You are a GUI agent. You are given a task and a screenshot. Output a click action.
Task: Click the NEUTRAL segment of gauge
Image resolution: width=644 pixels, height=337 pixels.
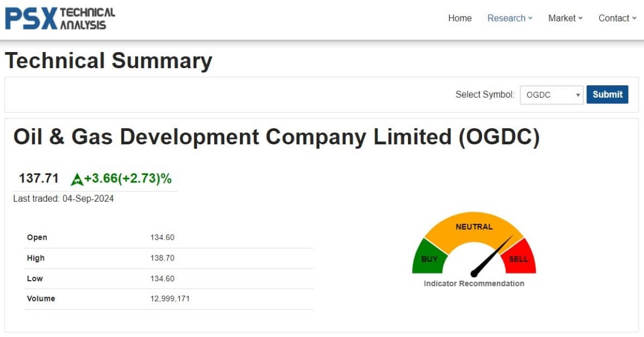[474, 228]
